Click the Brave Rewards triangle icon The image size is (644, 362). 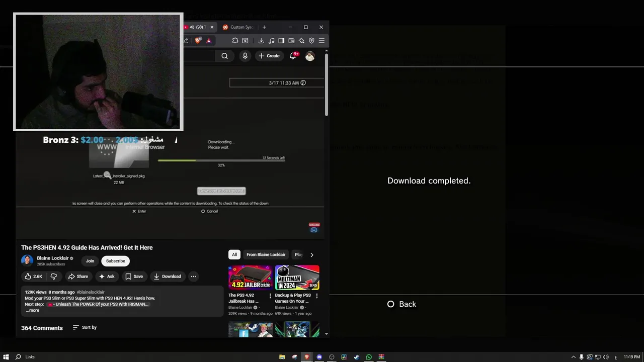(x=208, y=41)
